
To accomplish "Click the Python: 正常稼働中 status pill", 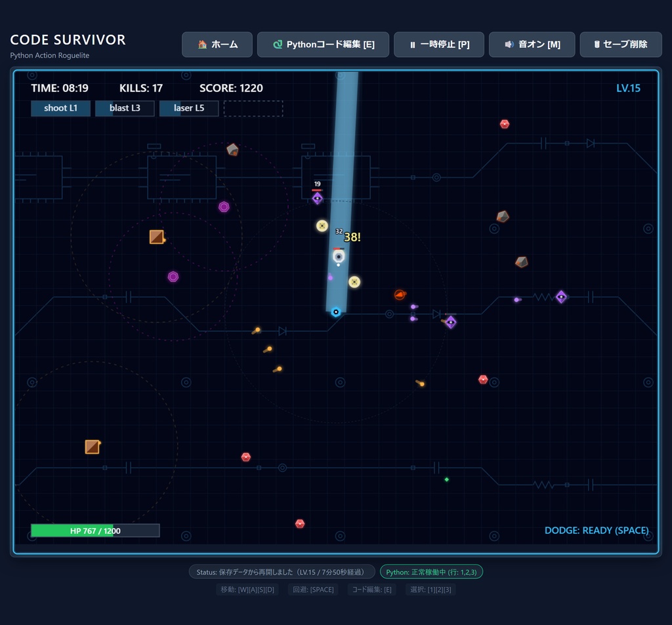I will tap(431, 572).
